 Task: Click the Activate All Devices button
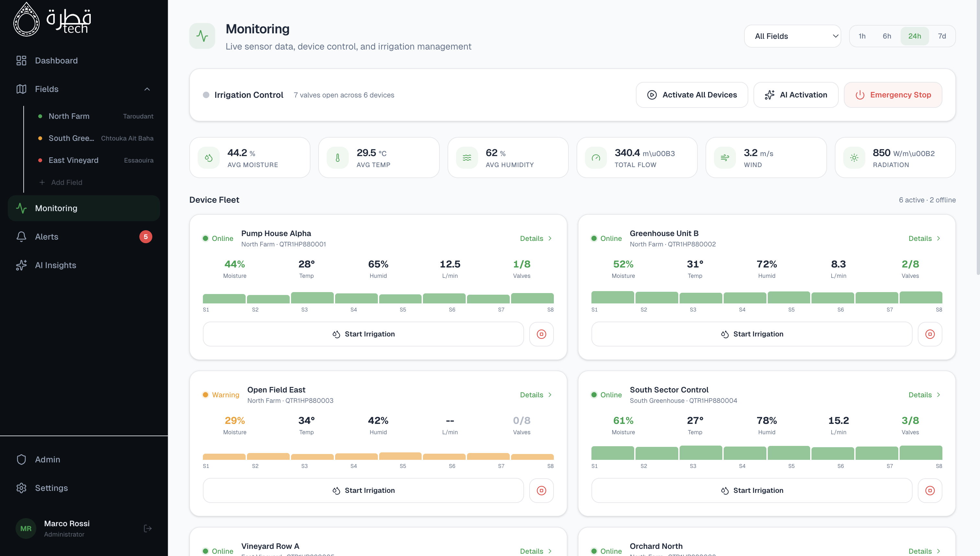(692, 95)
